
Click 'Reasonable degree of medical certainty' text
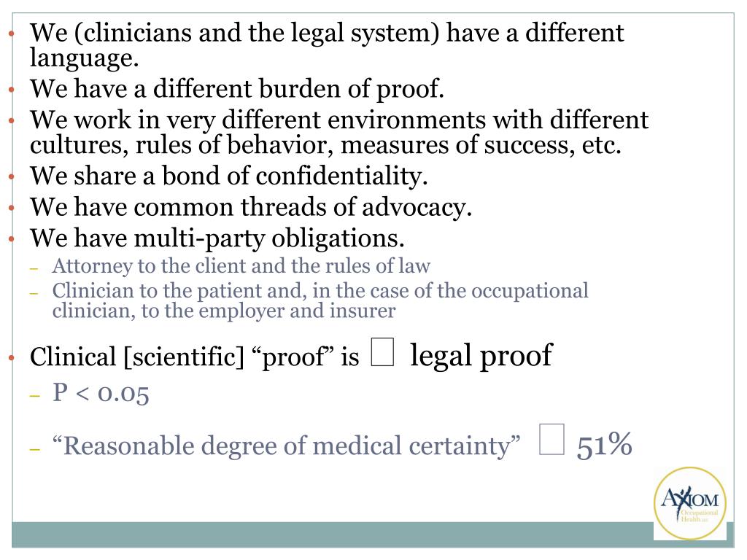286,446
